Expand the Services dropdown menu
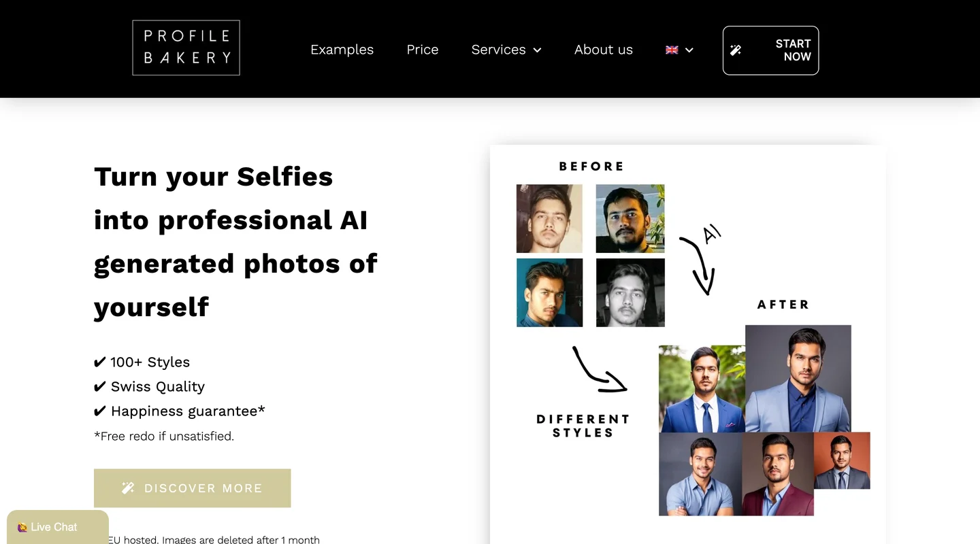The width and height of the screenshot is (980, 544). pos(499,50)
